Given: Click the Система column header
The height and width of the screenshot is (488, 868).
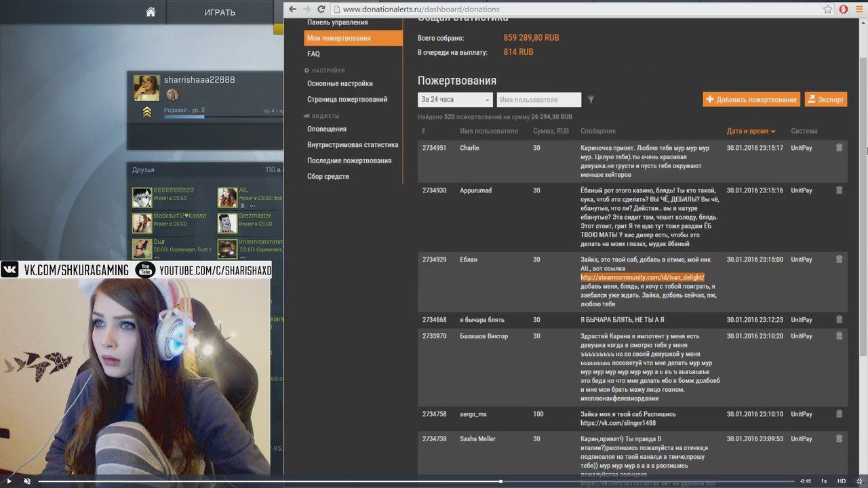Looking at the screenshot, I should point(804,131).
